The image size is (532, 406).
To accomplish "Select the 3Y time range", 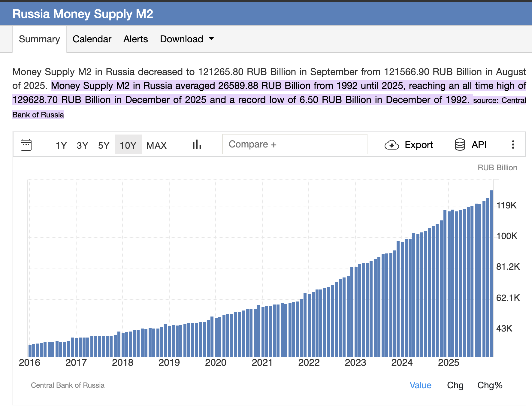I will 82,145.
